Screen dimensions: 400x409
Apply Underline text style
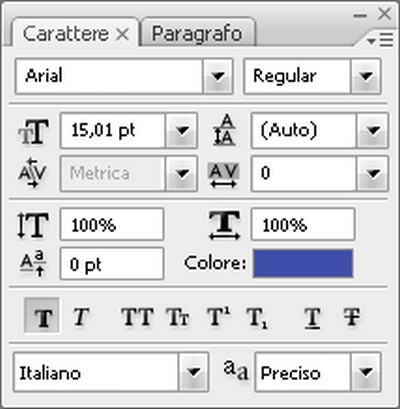[312, 318]
